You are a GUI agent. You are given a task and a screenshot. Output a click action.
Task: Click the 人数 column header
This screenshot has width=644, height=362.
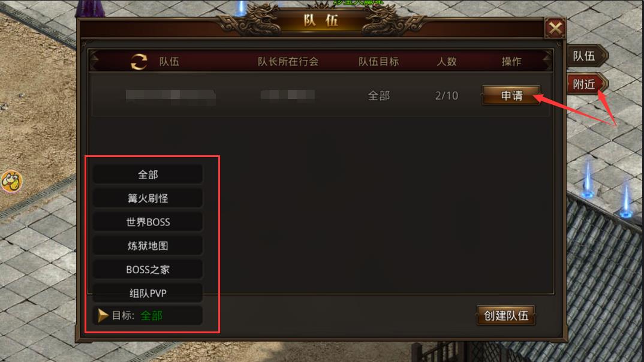point(447,62)
